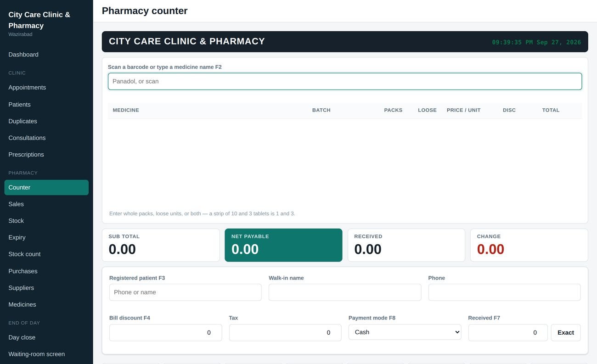Viewport: 597px width, 364px height.
Task: Click the DISC column header
Action: pyautogui.click(x=509, y=110)
